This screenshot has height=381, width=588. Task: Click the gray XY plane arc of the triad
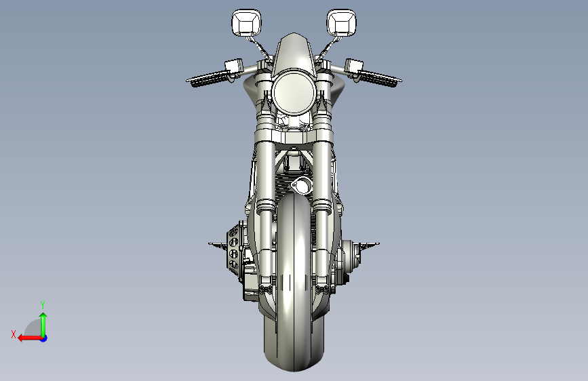click(x=33, y=327)
